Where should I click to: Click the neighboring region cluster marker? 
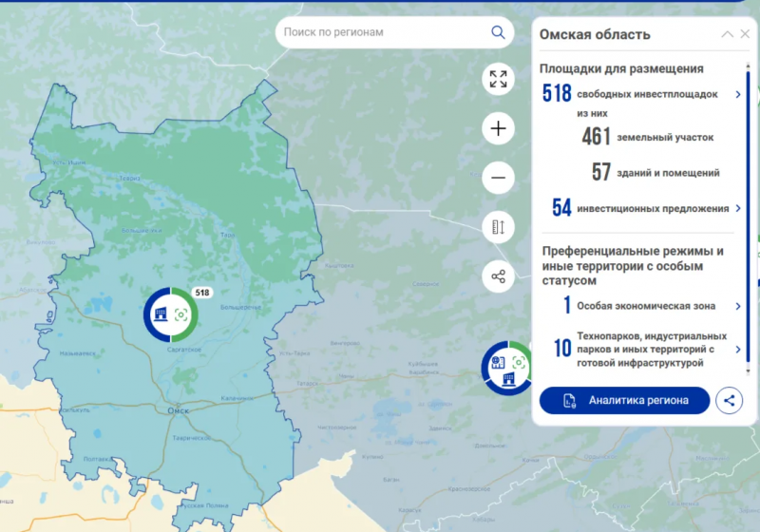click(x=505, y=368)
